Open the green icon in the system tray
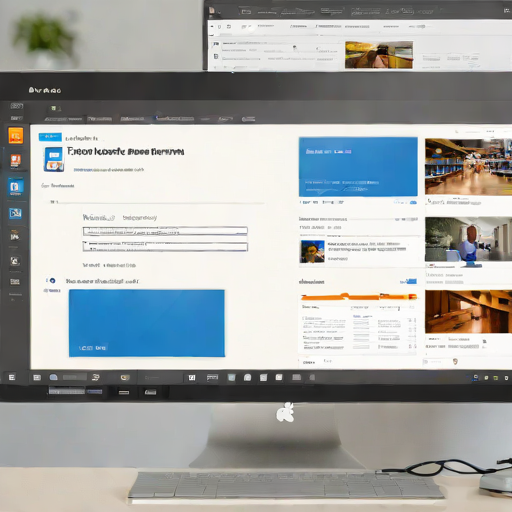The image size is (512, 512). pyautogui.click(x=496, y=378)
